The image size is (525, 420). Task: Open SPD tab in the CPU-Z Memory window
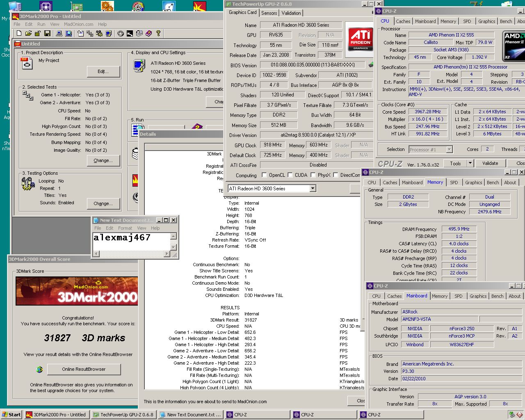(454, 183)
